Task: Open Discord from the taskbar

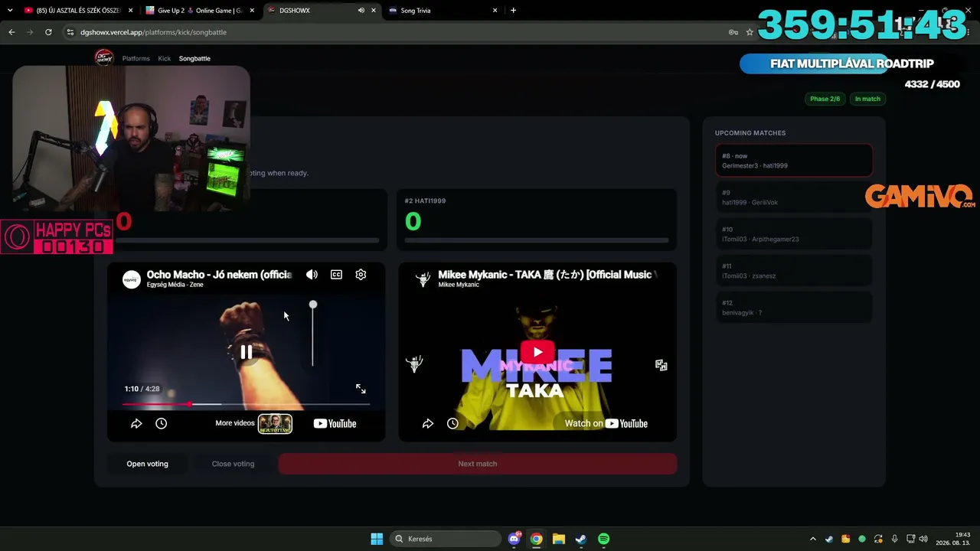Action: (x=514, y=539)
